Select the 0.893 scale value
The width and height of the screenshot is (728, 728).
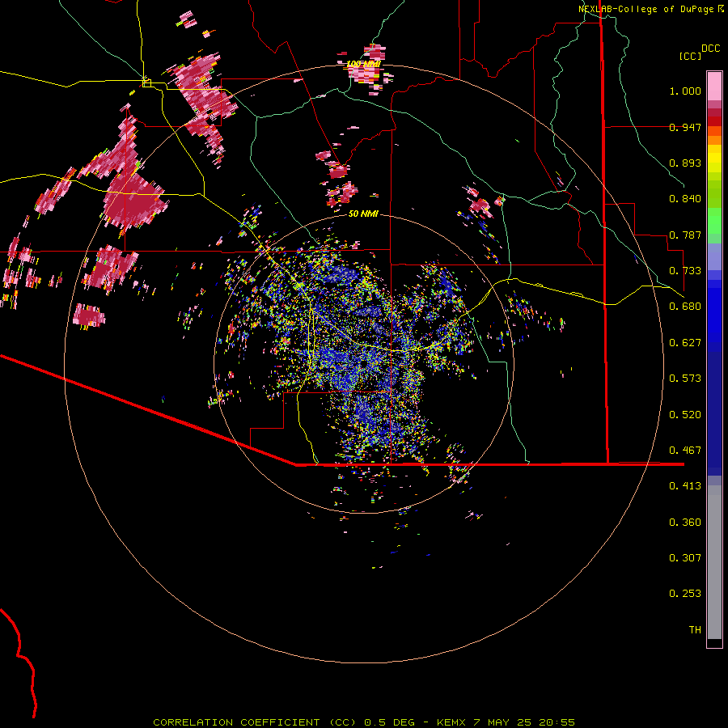tap(685, 163)
